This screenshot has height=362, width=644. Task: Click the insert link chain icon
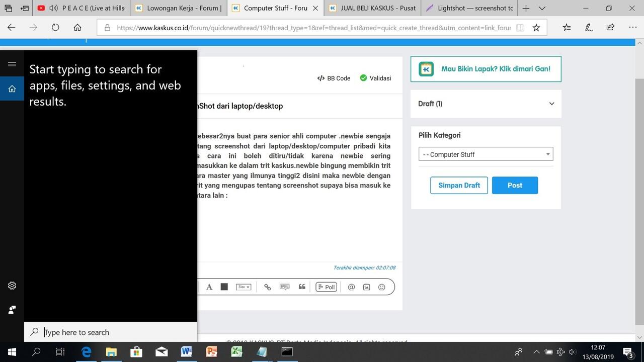(x=268, y=287)
